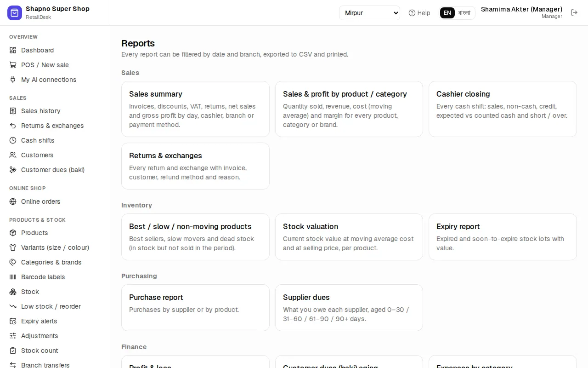Image resolution: width=588 pixels, height=368 pixels.
Task: Click the Variants shirt icon
Action: (x=13, y=247)
